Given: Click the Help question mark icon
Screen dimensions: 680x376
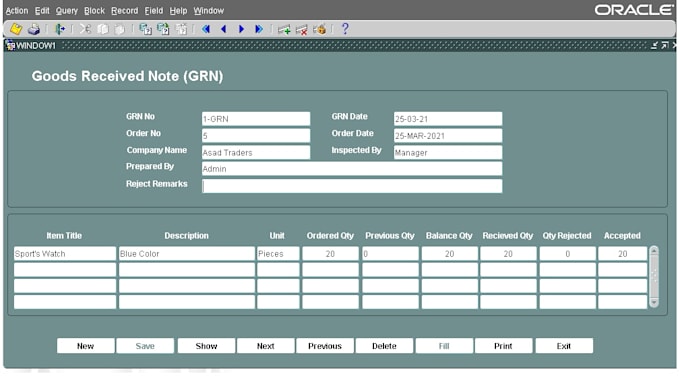Looking at the screenshot, I should click(345, 29).
